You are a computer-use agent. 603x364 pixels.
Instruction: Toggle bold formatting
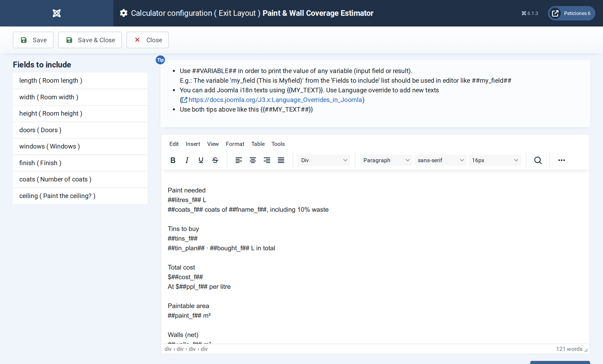click(x=173, y=160)
